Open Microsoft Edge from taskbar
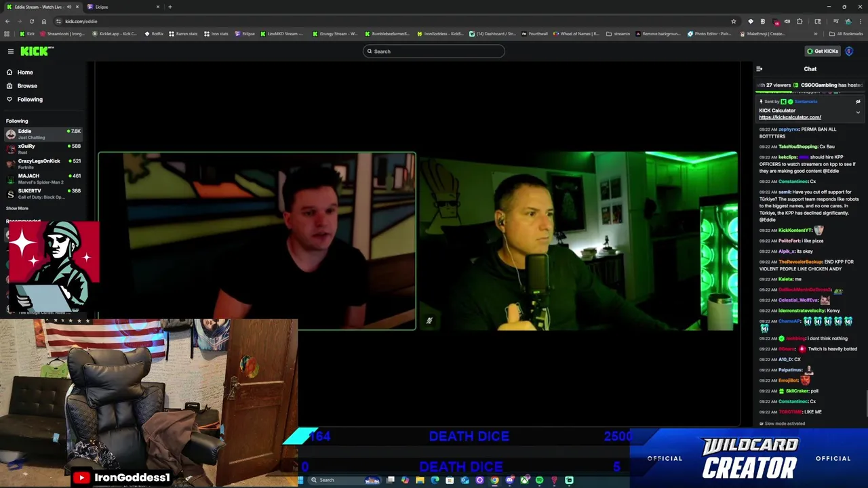 435,480
